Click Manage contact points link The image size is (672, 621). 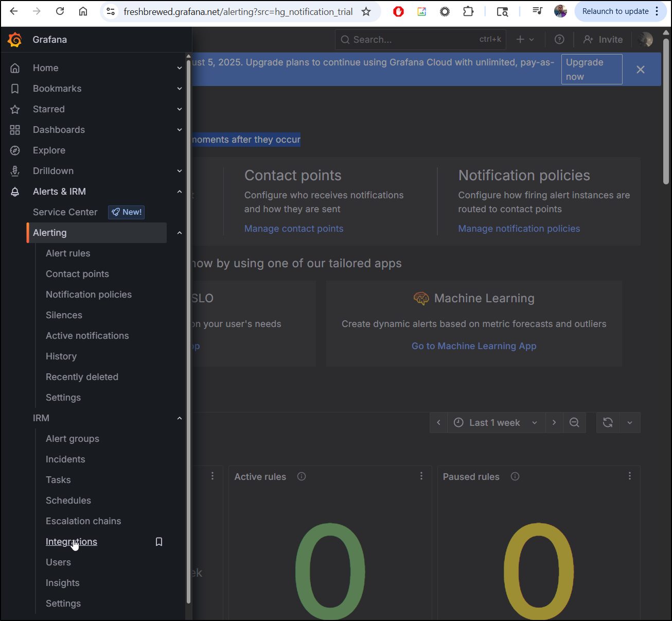pyautogui.click(x=294, y=229)
